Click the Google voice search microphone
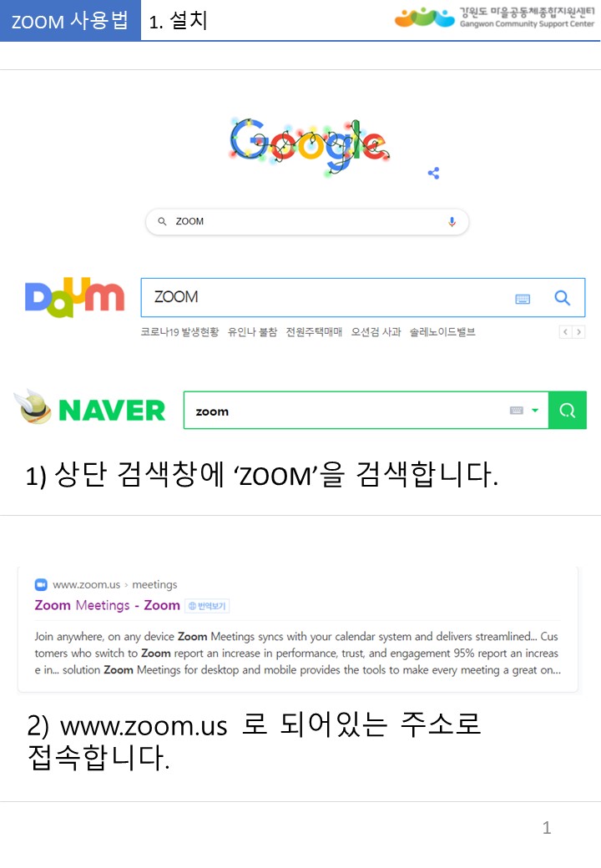 (452, 221)
